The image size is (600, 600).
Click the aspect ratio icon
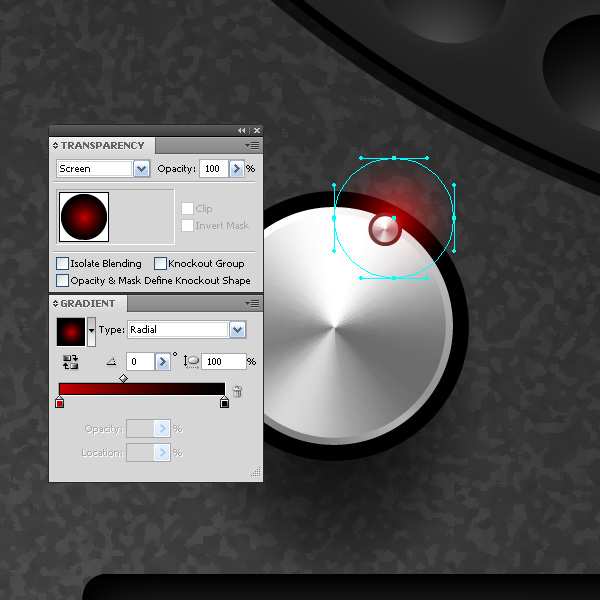(191, 362)
